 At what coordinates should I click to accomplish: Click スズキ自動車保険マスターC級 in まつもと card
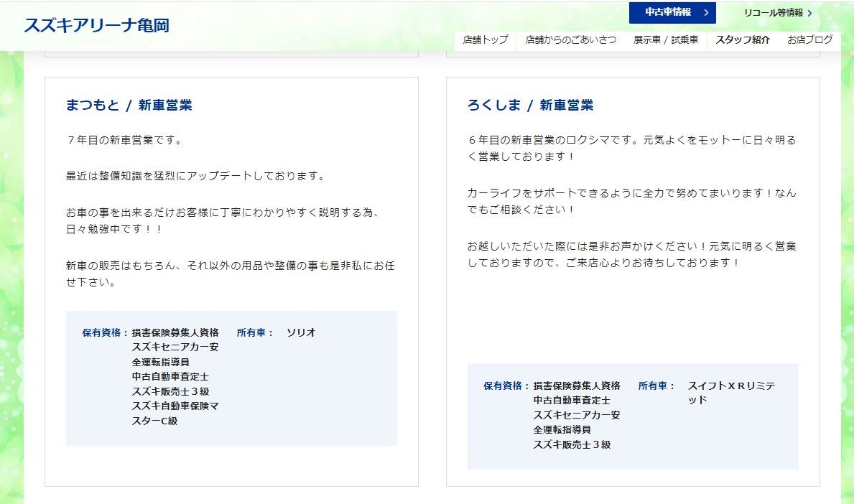[x=175, y=413]
